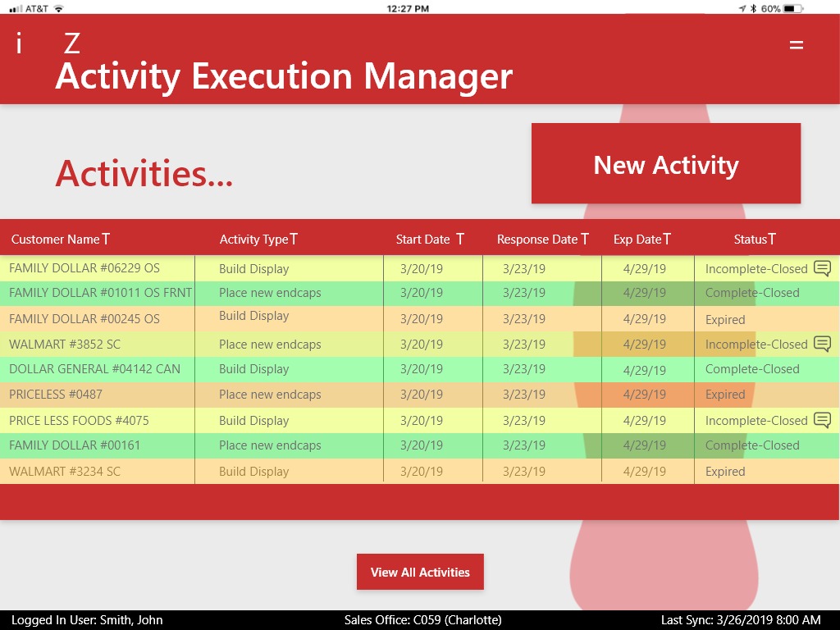Screen dimensions: 840x630
Task: Select the WALMART #3234 SC row
Action: [x=420, y=471]
